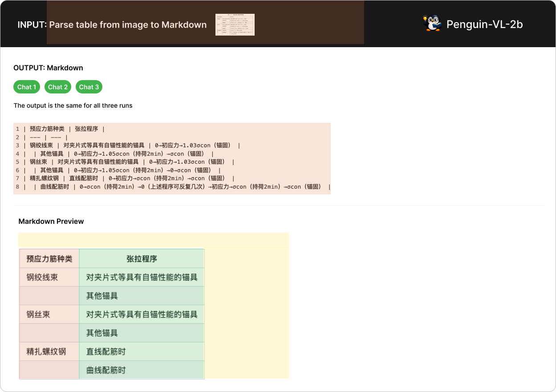Click the 张拉程序 header cell in preview table
The width and height of the screenshot is (556, 392).
coord(142,259)
